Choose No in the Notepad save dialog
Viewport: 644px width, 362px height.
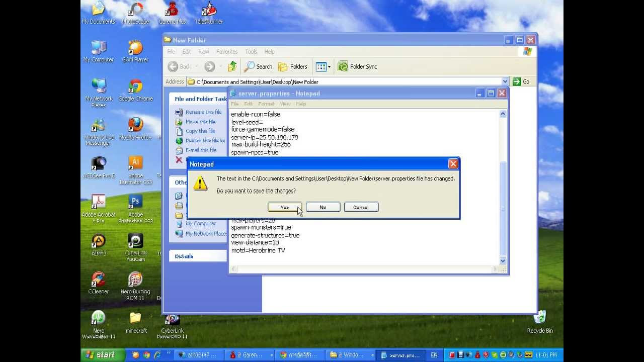[x=323, y=207]
